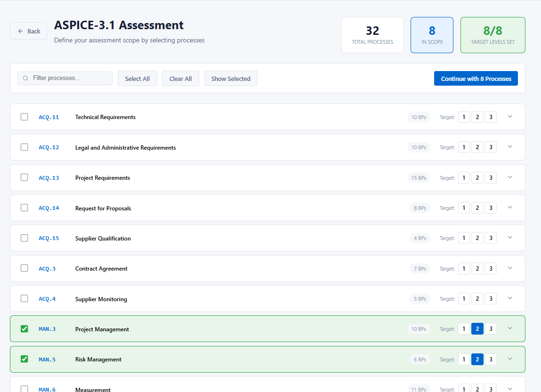The width and height of the screenshot is (541, 392).
Task: Click the 5 BPs badge for ACQ.4
Action: click(420, 299)
